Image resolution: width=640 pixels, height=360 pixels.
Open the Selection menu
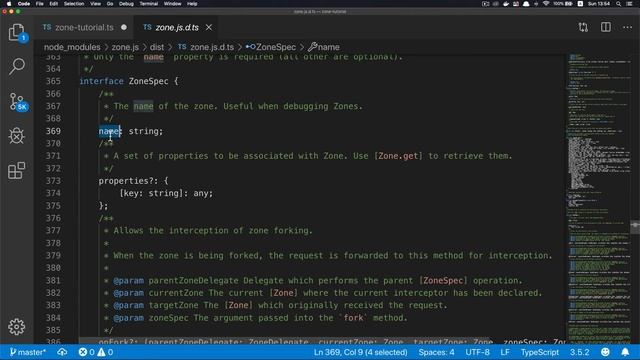click(x=74, y=4)
